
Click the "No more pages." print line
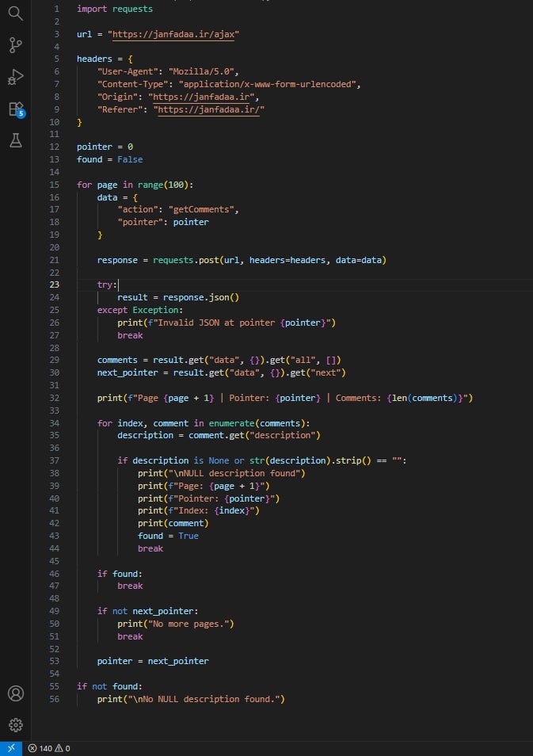176,624
